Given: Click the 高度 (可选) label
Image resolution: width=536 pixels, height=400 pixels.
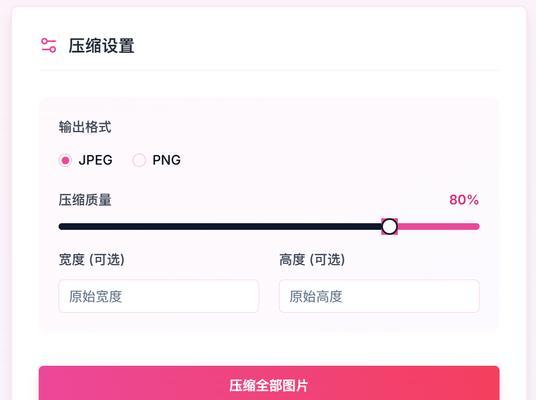Looking at the screenshot, I should pyautogui.click(x=312, y=259).
